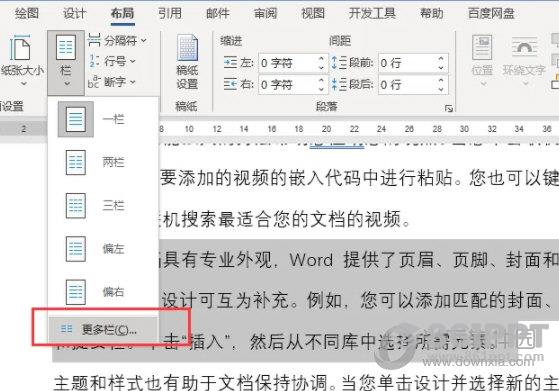
Task: Choose 更多栏(C)... menu entry
Action: pos(103,329)
